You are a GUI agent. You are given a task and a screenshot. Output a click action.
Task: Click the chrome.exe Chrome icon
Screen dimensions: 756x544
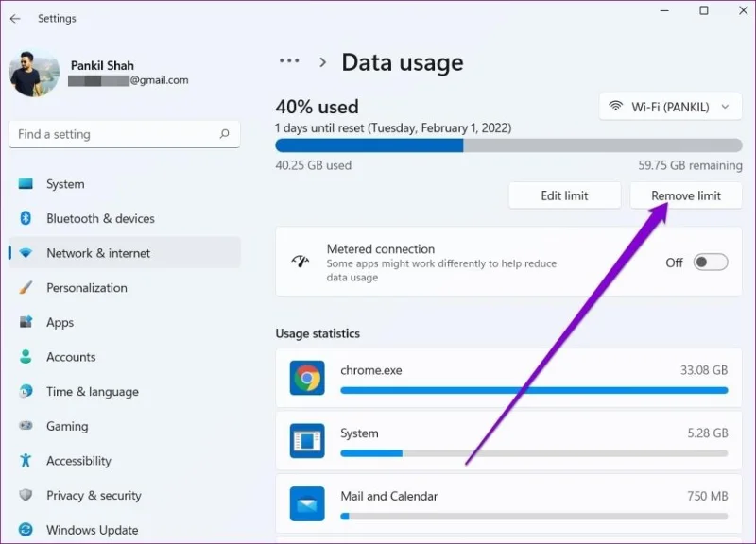tap(307, 378)
